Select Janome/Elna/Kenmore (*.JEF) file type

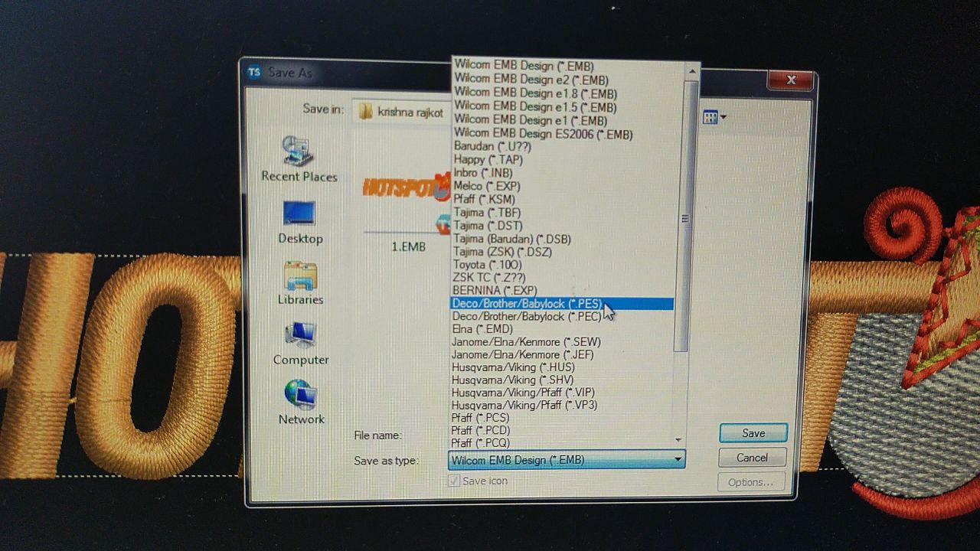tap(522, 354)
